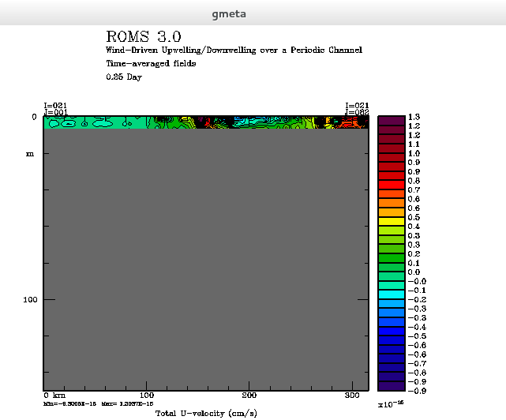Image resolution: width=506 pixels, height=420 pixels.
Task: Click the 0 km distance axis label
Action: [54, 396]
